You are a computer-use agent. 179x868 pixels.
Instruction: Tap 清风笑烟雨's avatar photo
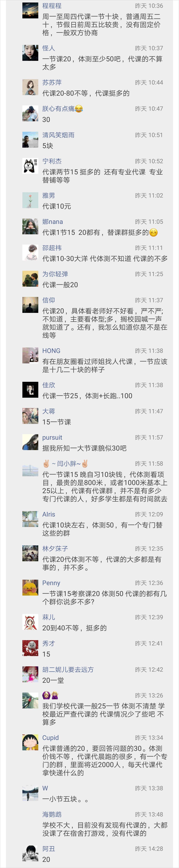30,140
